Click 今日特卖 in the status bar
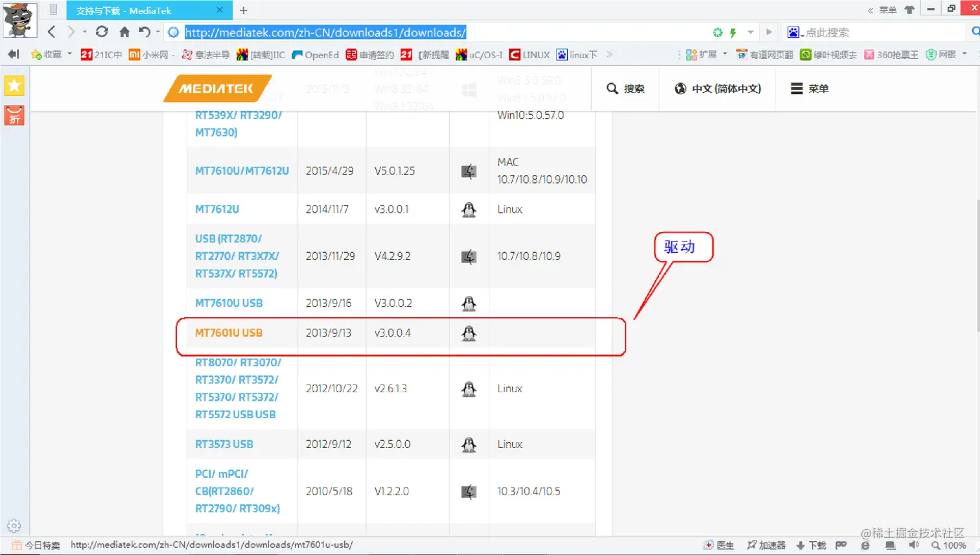 coord(36,545)
